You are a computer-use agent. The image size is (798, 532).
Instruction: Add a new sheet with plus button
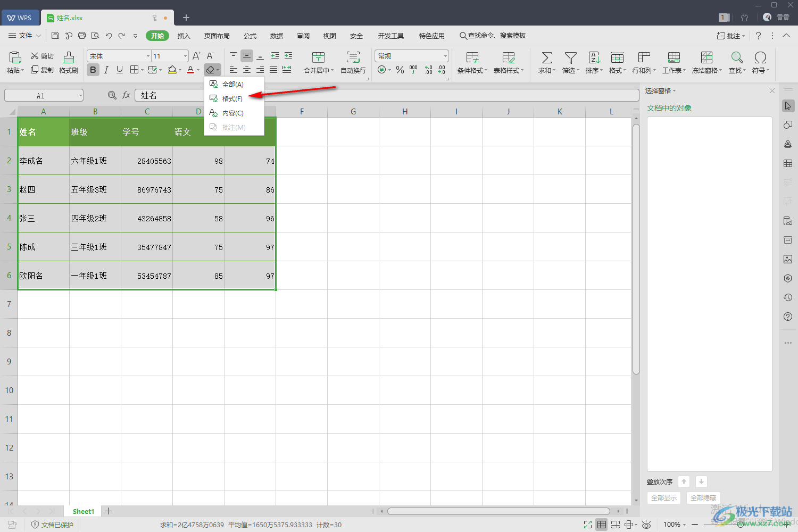click(x=108, y=511)
